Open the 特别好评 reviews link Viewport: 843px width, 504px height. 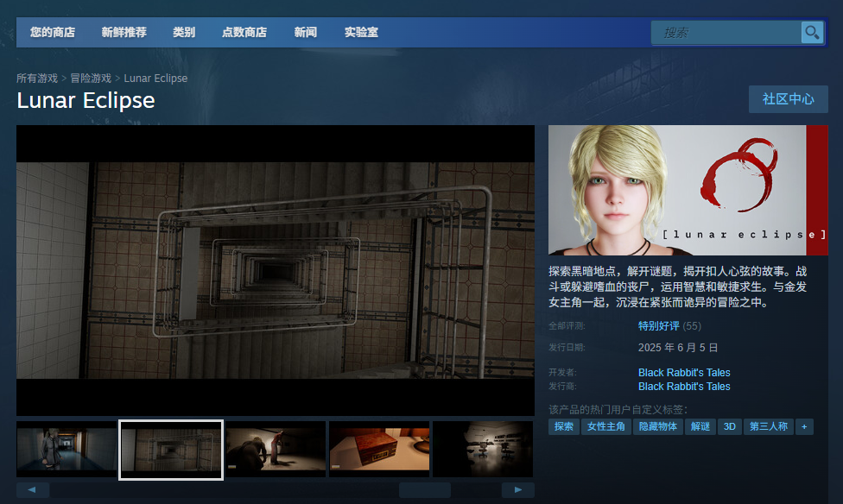pyautogui.click(x=658, y=326)
